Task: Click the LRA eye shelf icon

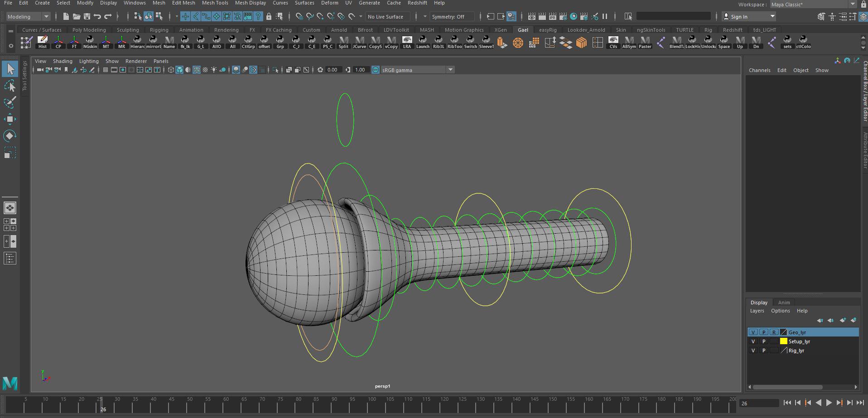Action: [x=407, y=43]
